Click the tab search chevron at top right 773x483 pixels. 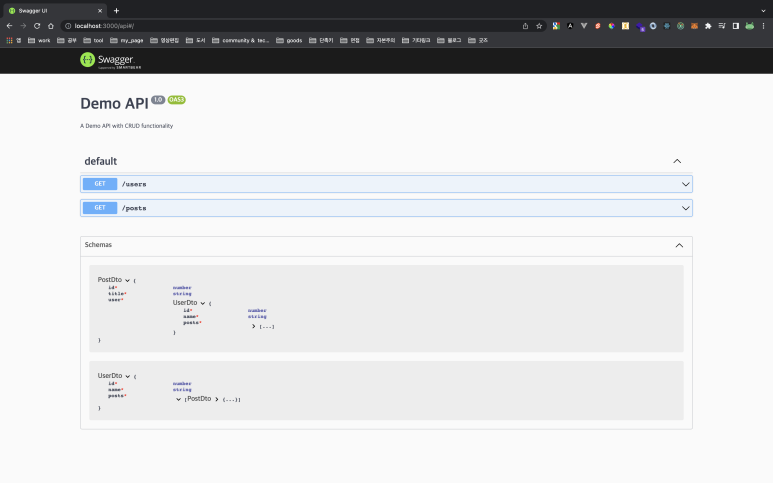coord(763,10)
